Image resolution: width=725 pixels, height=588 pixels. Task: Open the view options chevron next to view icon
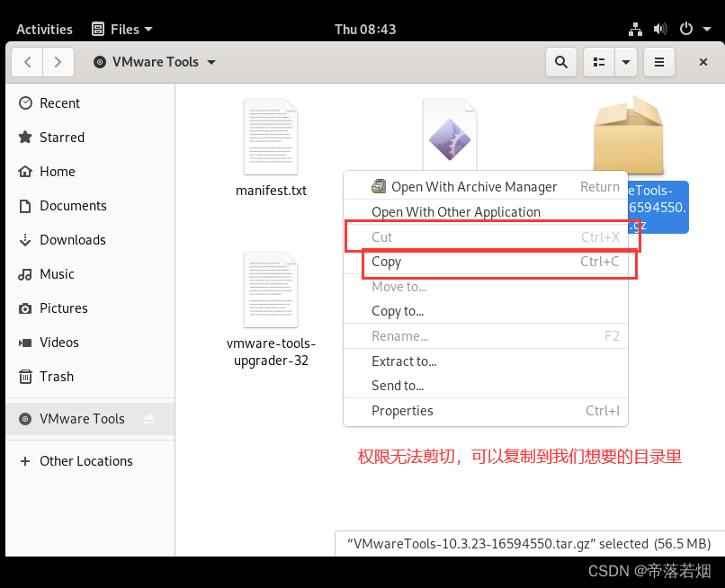(x=626, y=62)
